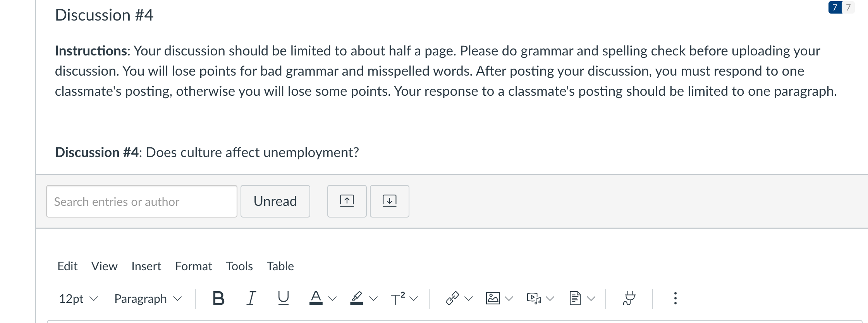Open the apps plug icon

(x=629, y=299)
